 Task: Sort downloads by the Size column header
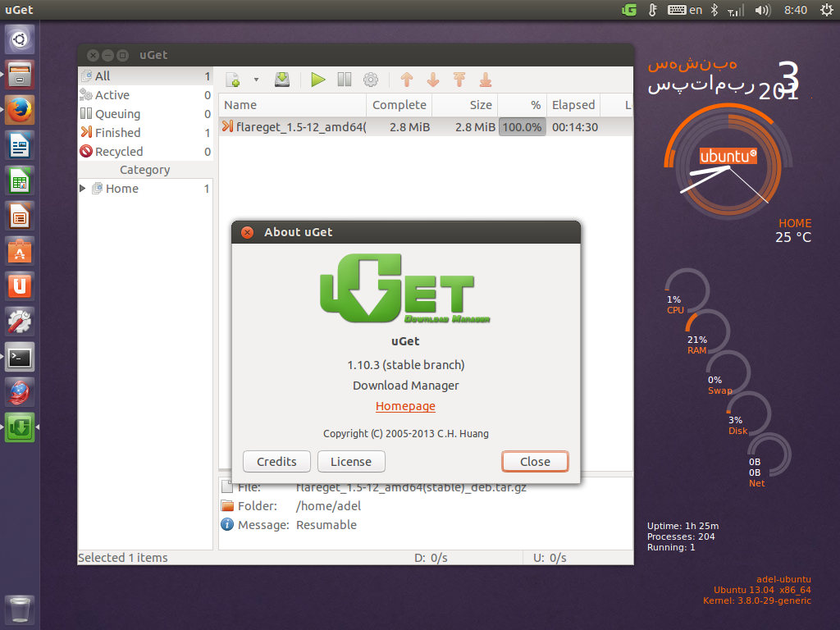(465, 105)
